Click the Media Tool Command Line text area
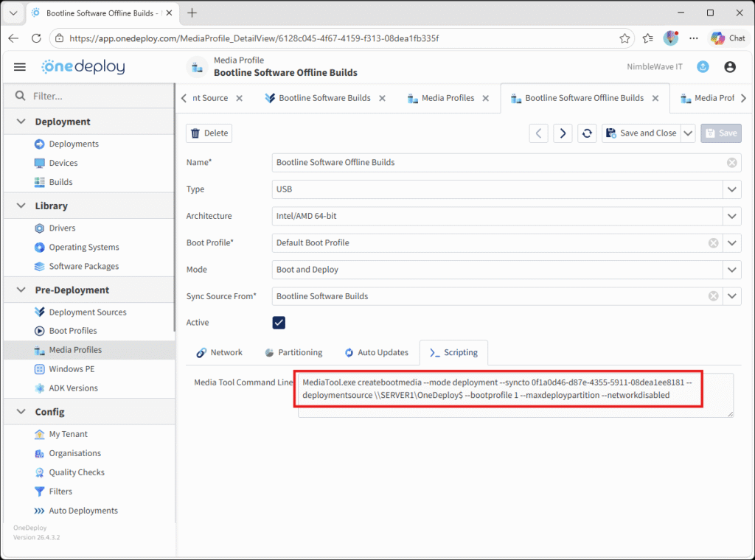Image resolution: width=755 pixels, height=560 pixels. [x=515, y=395]
